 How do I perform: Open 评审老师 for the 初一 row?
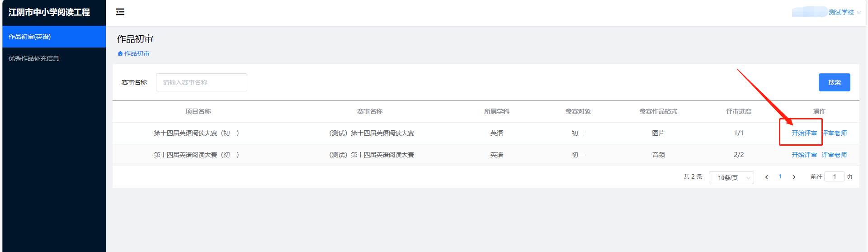click(834, 155)
